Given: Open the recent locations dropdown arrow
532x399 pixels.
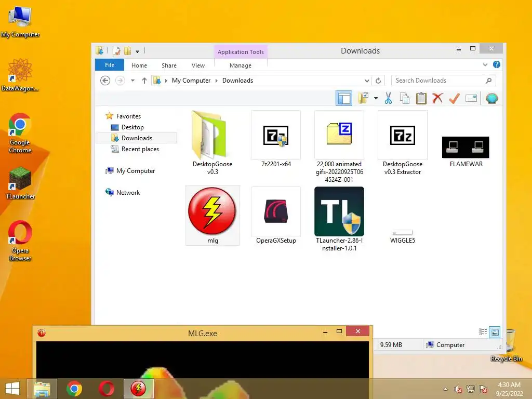Looking at the screenshot, I should pos(132,81).
